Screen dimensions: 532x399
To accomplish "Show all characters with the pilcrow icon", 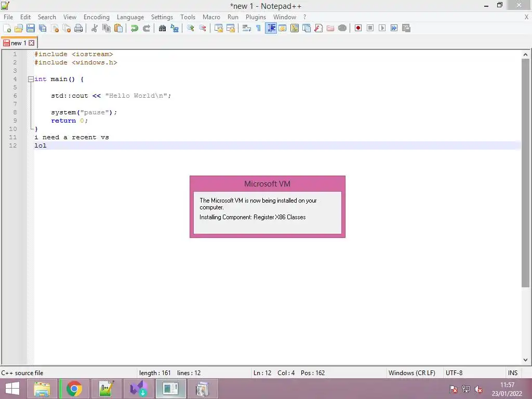I will pos(259,28).
